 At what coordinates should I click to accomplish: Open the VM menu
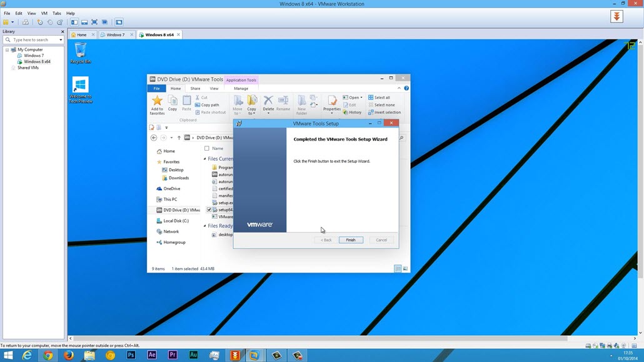pyautogui.click(x=44, y=13)
